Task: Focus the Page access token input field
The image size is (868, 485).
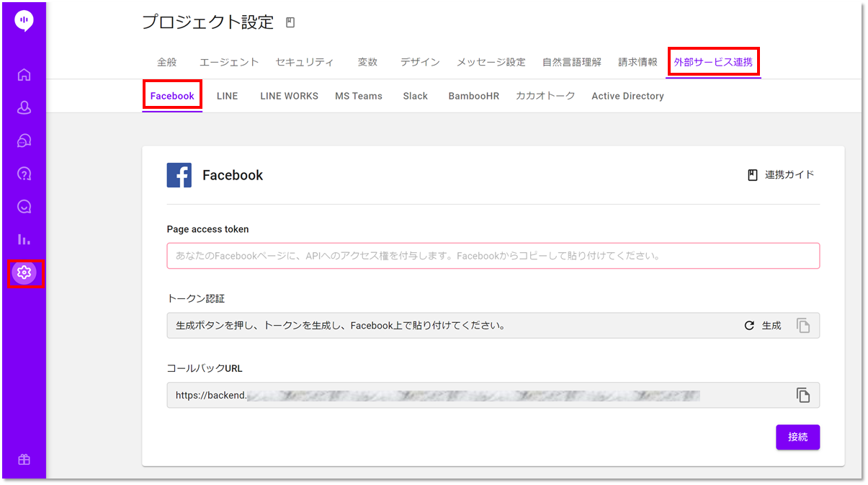Action: click(493, 256)
